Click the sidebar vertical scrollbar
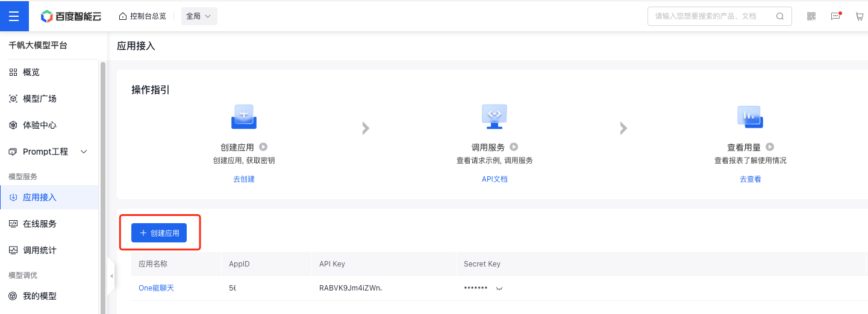The width and height of the screenshot is (868, 314). click(103, 186)
